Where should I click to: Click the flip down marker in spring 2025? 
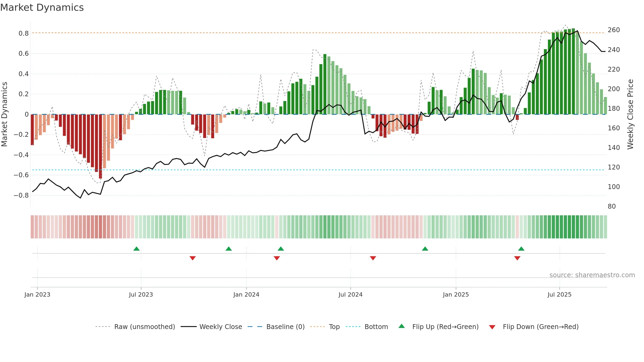point(517,258)
